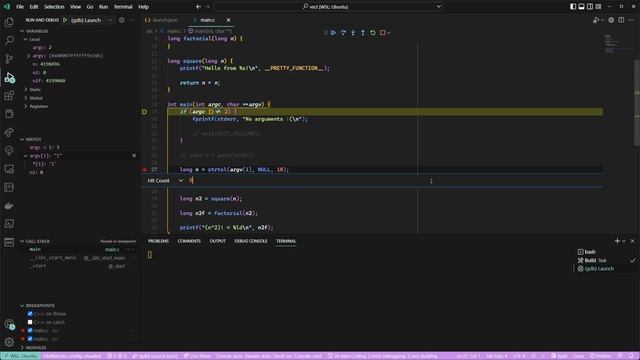This screenshot has height=360, width=640.
Task: Start debugging with green play button
Action: [x=65, y=20]
